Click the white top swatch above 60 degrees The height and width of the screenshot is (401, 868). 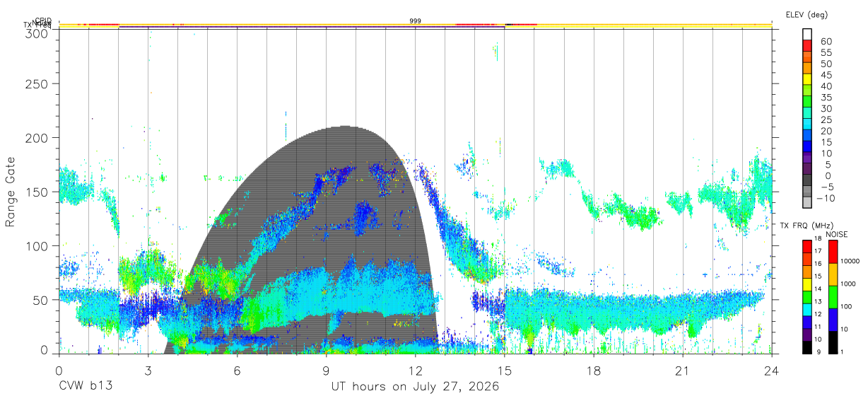[808, 35]
